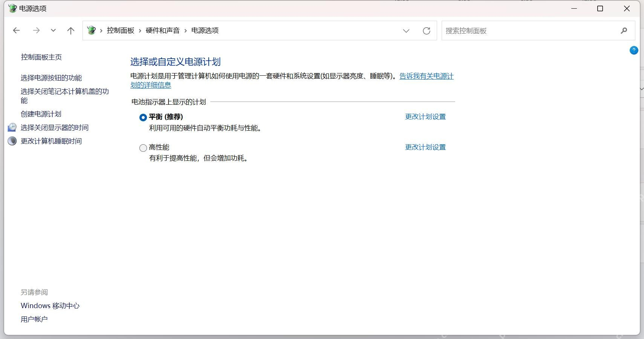The image size is (644, 339).
Task: Select the 高性能 power plan
Action: pyautogui.click(x=143, y=148)
